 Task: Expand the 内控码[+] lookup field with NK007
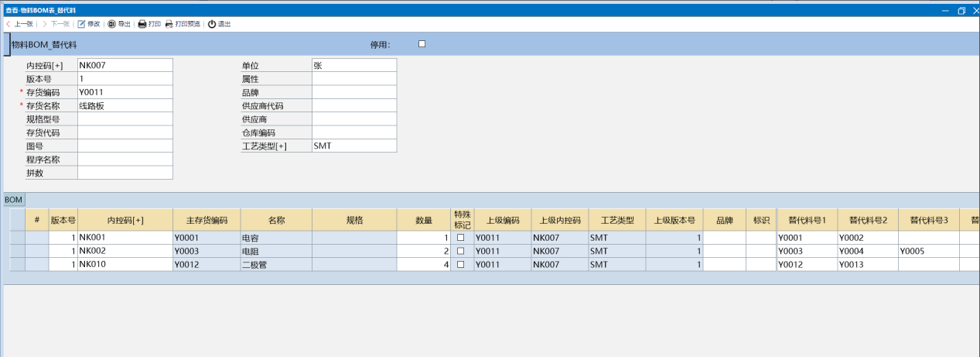(x=125, y=66)
